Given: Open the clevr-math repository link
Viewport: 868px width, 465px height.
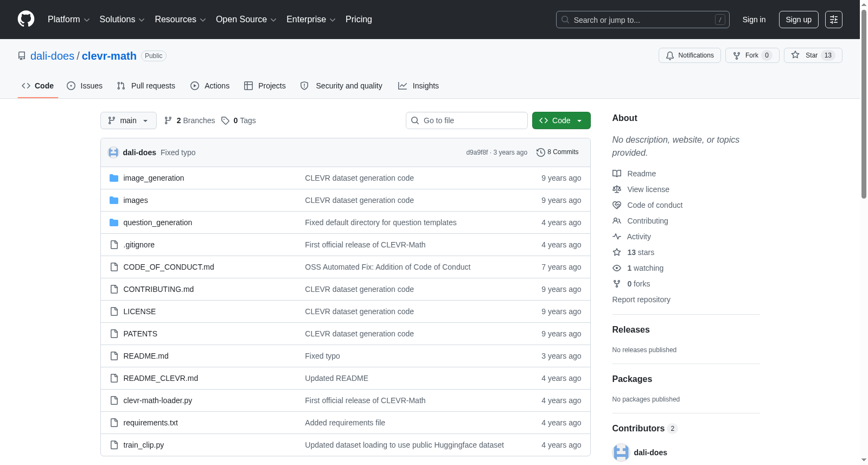Looking at the screenshot, I should tap(109, 56).
